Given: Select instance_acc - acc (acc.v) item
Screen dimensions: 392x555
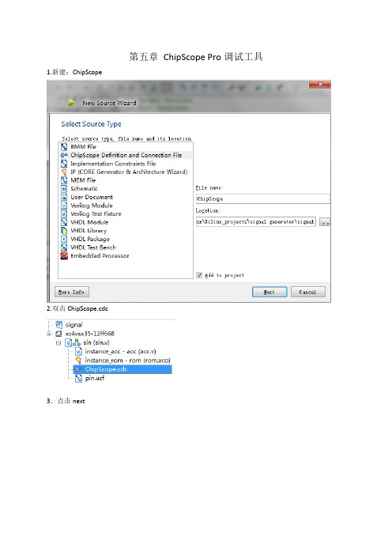Looking at the screenshot, I should (x=120, y=352).
